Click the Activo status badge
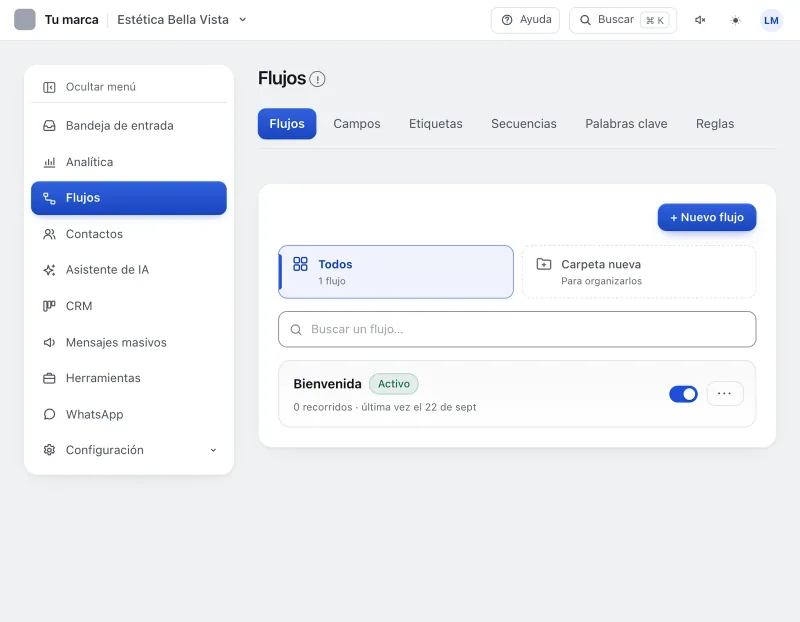 (x=393, y=384)
